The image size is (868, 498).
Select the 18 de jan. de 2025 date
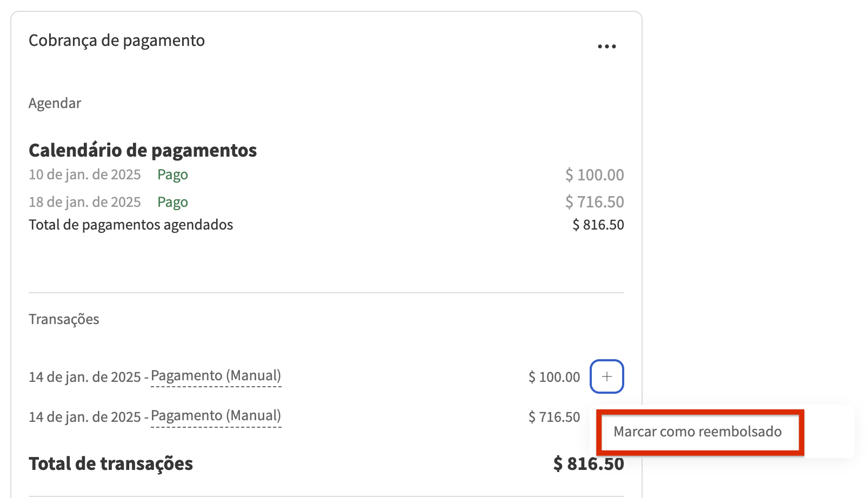click(x=84, y=203)
